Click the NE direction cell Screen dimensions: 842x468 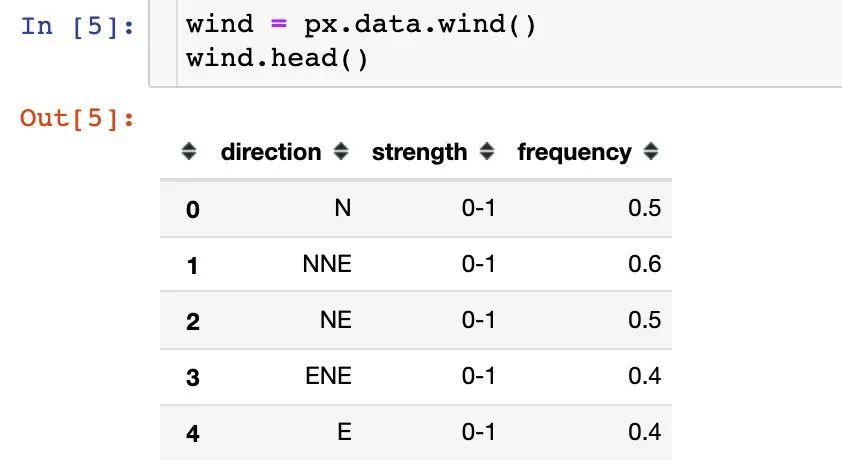pyautogui.click(x=336, y=320)
